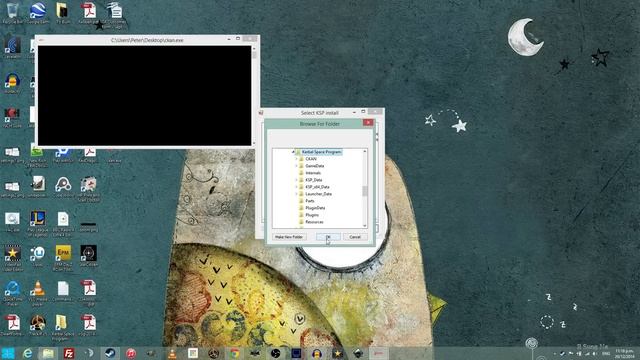Viewport: 640px width, 360px height.
Task: Click the taskbar clock and date
Action: click(x=624, y=353)
